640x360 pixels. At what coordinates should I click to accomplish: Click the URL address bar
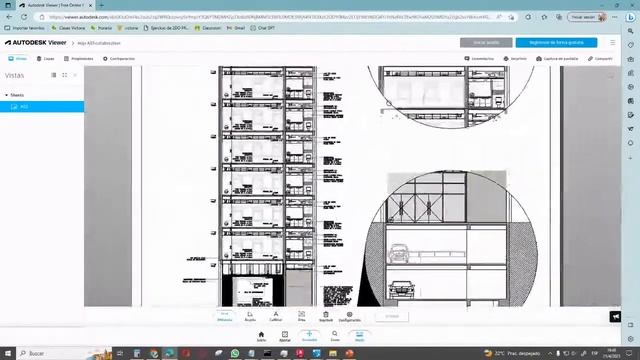269,17
